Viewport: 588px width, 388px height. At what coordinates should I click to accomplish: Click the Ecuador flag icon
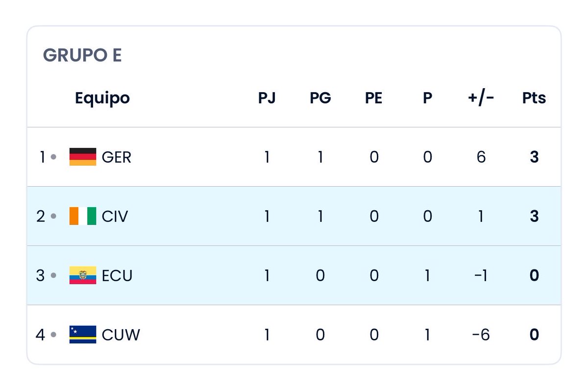click(x=83, y=275)
